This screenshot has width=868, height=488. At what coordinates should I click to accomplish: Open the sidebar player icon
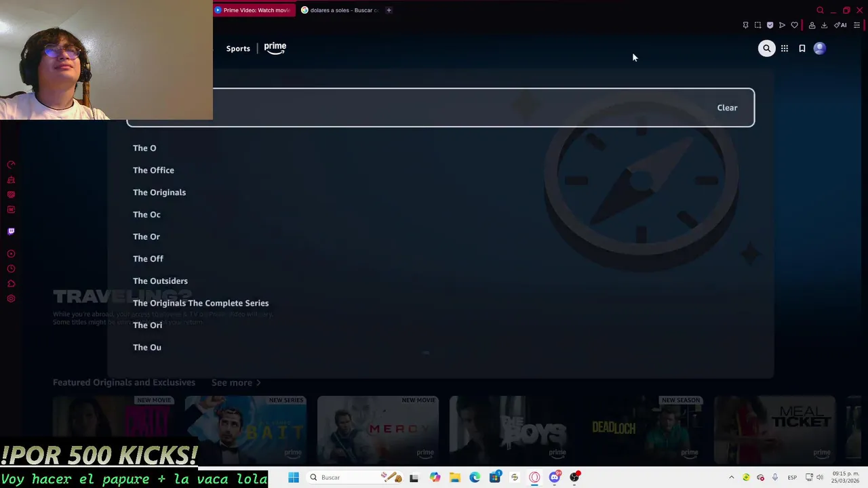11,253
